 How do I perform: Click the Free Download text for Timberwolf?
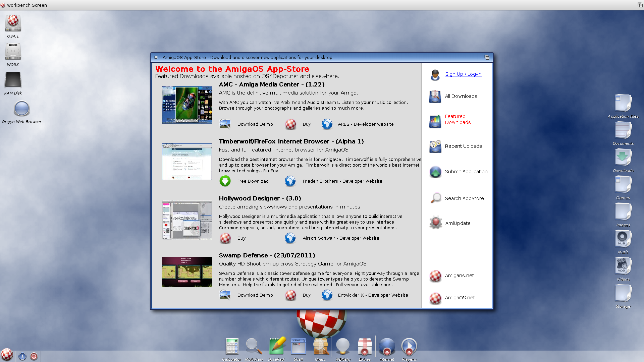pos(253,181)
